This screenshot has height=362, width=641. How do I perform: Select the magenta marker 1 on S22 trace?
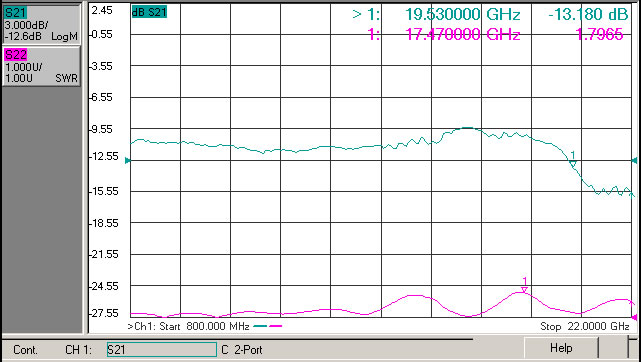point(524,285)
